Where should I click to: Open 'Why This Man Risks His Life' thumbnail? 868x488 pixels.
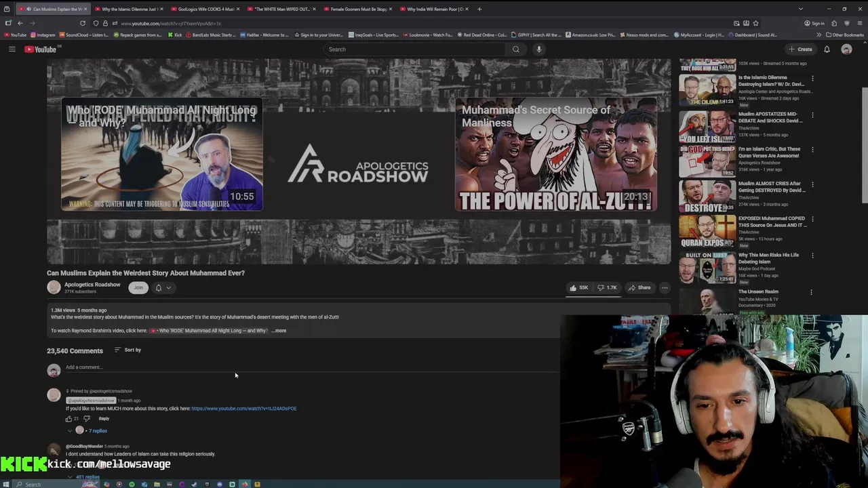(707, 267)
